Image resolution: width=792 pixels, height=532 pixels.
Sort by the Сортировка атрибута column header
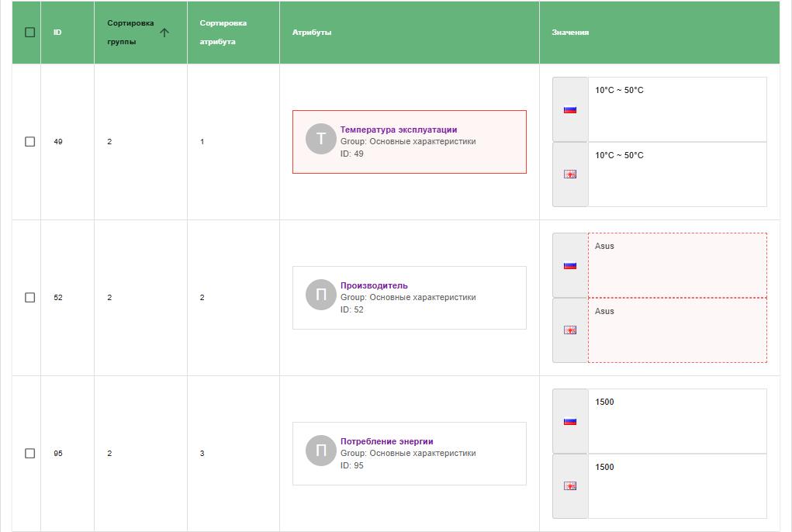tap(223, 33)
